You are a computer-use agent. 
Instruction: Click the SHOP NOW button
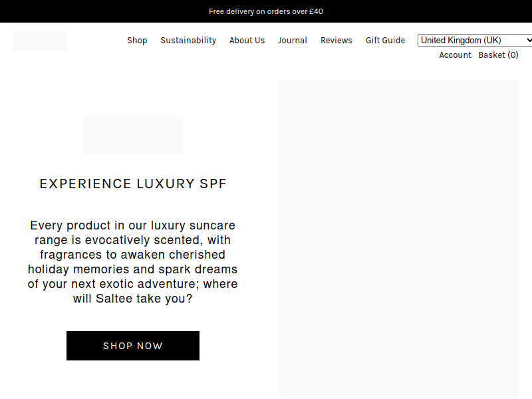tap(133, 346)
